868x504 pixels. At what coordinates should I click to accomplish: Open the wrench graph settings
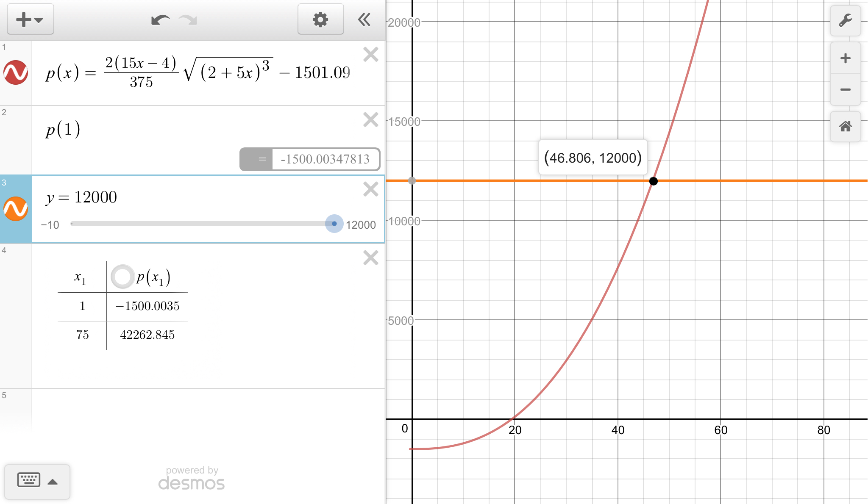(x=845, y=20)
